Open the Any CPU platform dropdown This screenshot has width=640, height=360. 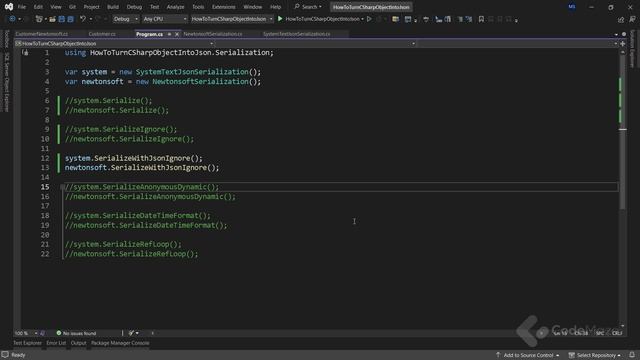click(164, 19)
